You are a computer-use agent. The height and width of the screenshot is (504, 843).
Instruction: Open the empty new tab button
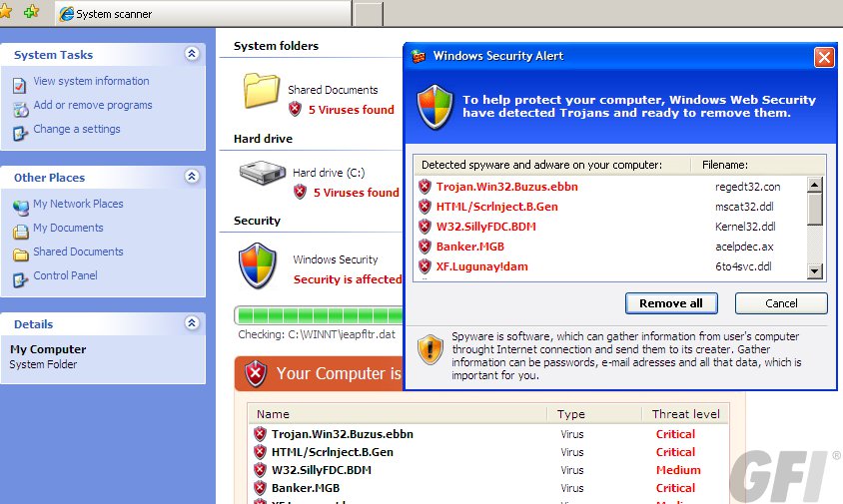pyautogui.click(x=369, y=14)
